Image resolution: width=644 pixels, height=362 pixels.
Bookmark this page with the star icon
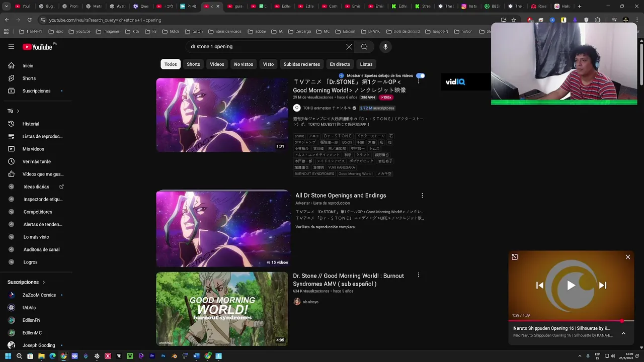point(514,20)
